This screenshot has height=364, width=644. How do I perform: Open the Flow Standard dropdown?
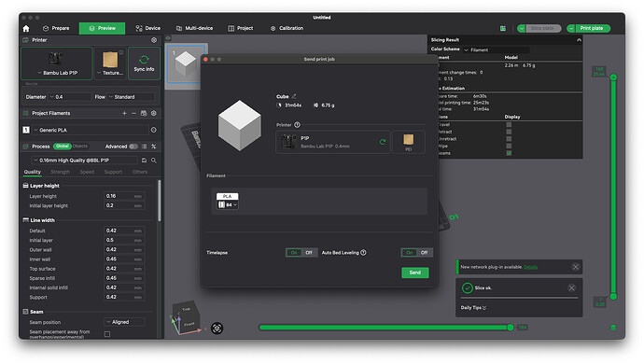[x=132, y=97]
